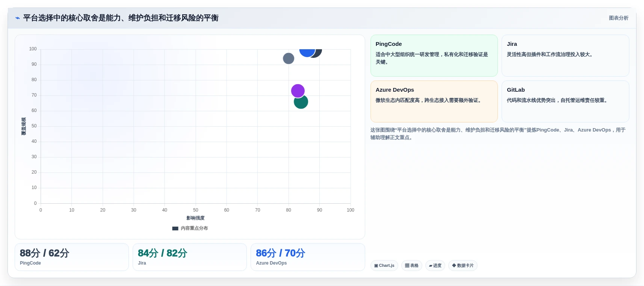Click the grid icon in the 表格 tag

407,266
